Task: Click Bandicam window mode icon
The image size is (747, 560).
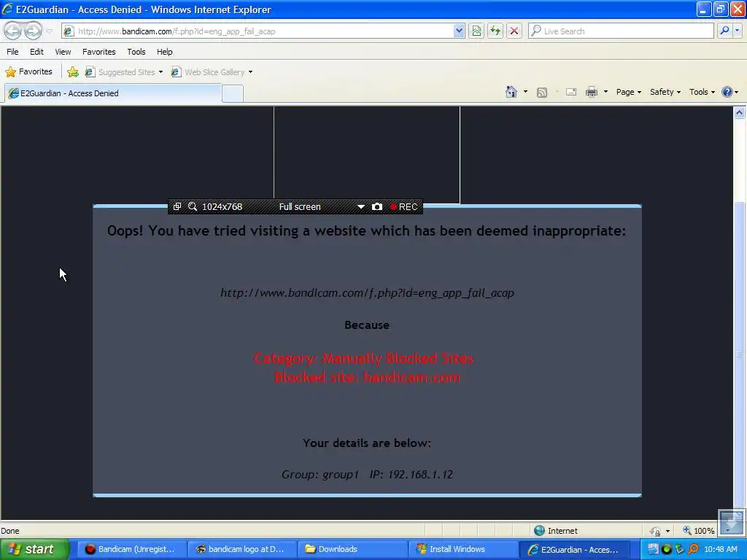Action: click(x=177, y=206)
